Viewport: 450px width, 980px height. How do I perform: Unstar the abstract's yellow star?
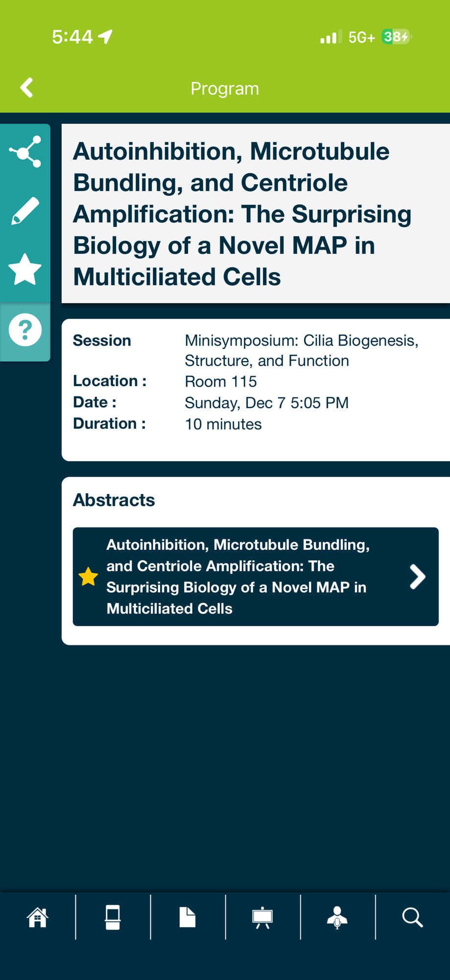click(89, 577)
